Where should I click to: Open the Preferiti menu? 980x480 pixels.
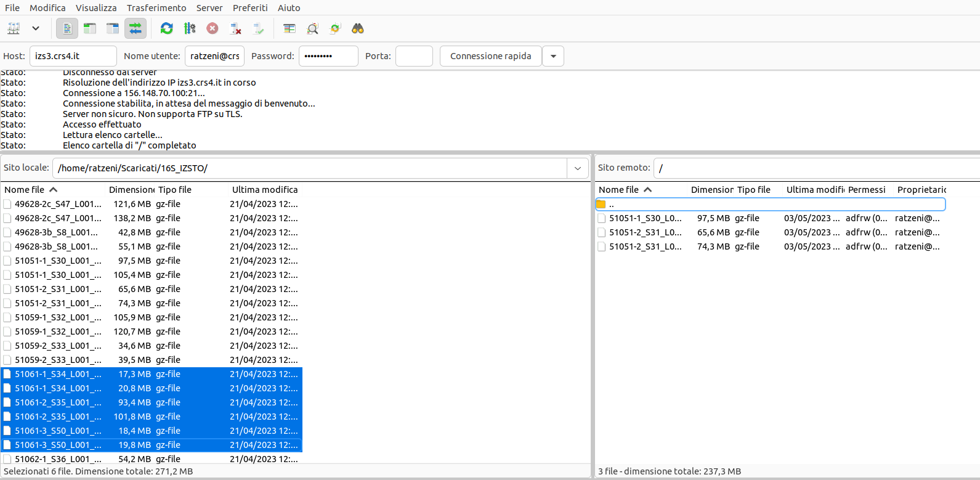[249, 8]
